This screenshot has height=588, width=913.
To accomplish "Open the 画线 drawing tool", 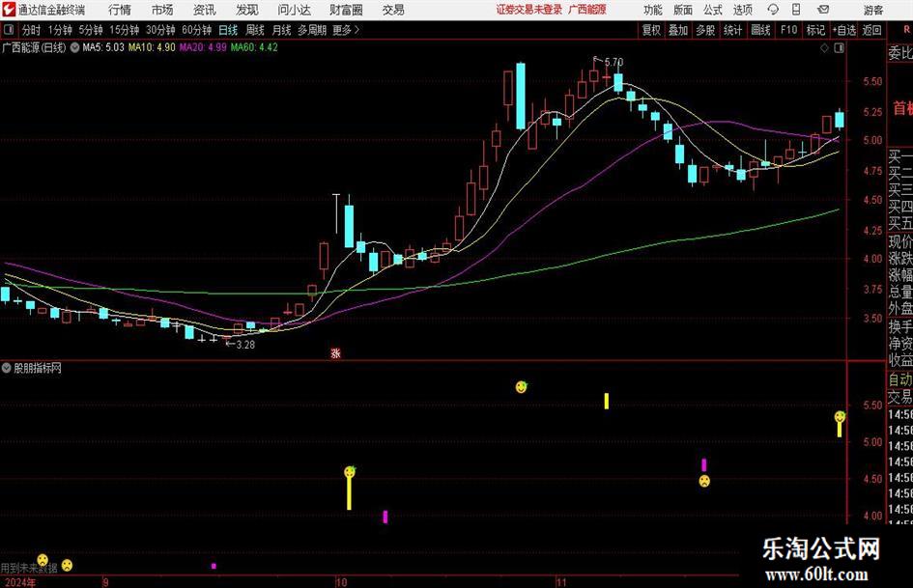I will click(x=760, y=30).
